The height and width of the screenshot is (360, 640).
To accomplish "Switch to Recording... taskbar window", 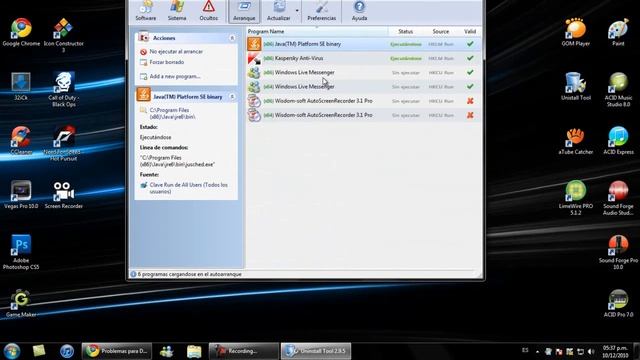I will 244,351.
